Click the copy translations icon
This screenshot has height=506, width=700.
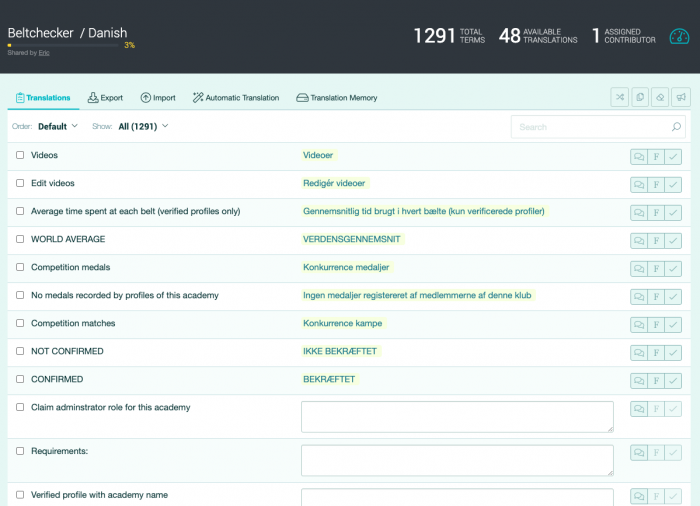pyautogui.click(x=640, y=97)
